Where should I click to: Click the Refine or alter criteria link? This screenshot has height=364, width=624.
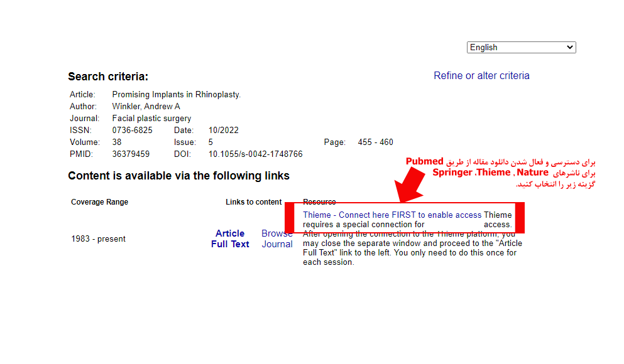481,76
